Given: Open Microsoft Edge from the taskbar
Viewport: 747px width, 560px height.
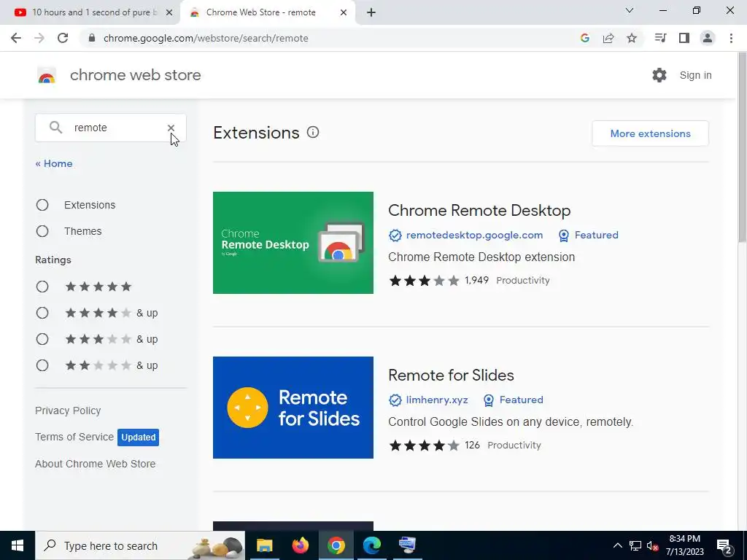Looking at the screenshot, I should [x=371, y=545].
